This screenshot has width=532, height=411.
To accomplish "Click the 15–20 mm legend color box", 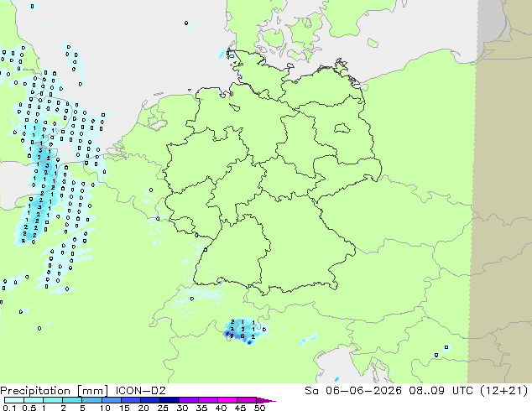I will pyautogui.click(x=130, y=400).
